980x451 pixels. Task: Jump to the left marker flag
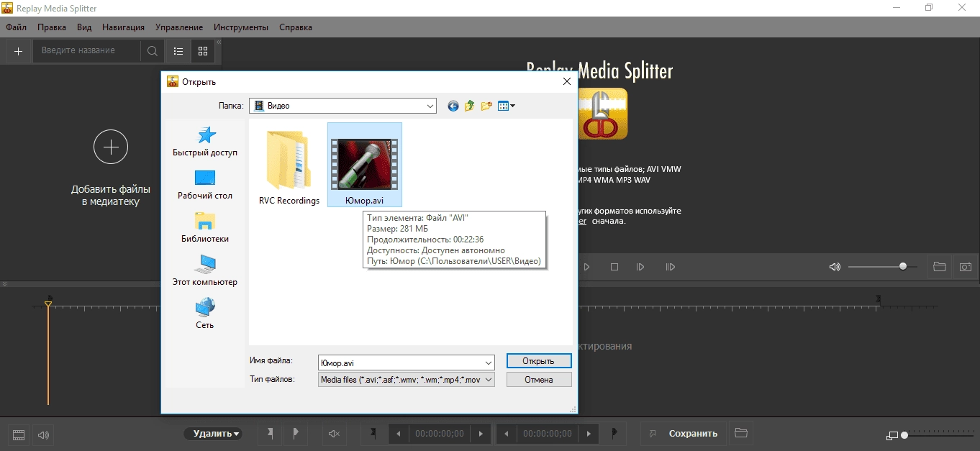click(x=373, y=433)
